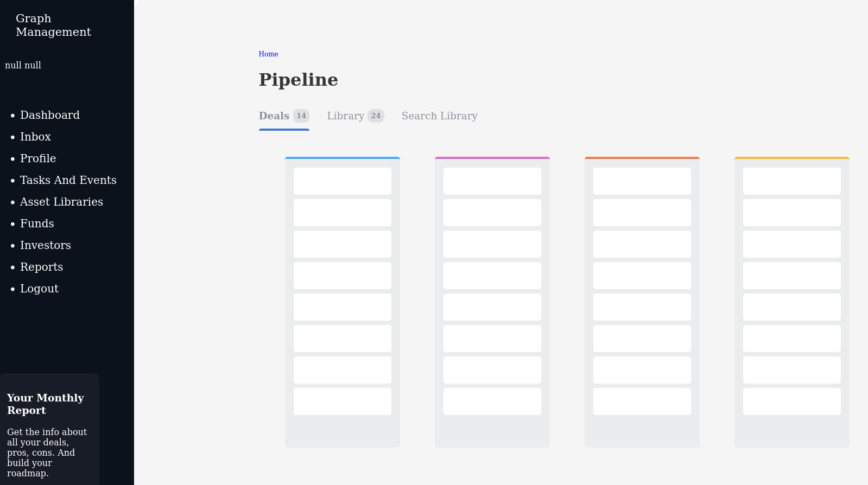Click Logout in the sidebar
The image size is (868, 485).
pyautogui.click(x=39, y=289)
